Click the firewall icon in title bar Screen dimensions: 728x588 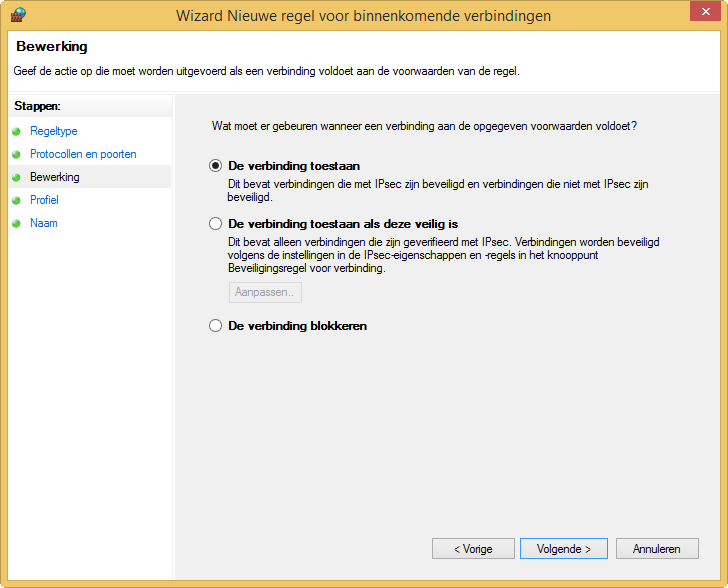click(18, 15)
